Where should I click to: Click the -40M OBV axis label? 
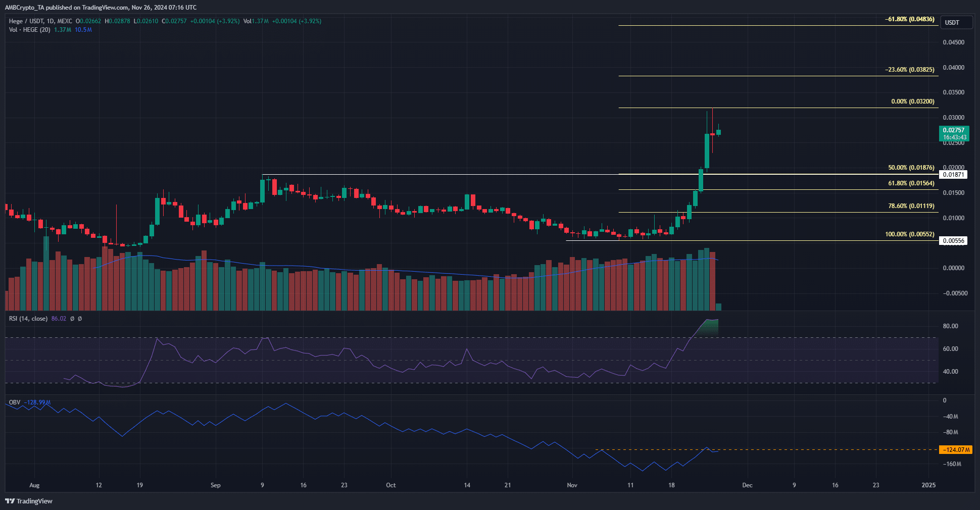click(950, 417)
